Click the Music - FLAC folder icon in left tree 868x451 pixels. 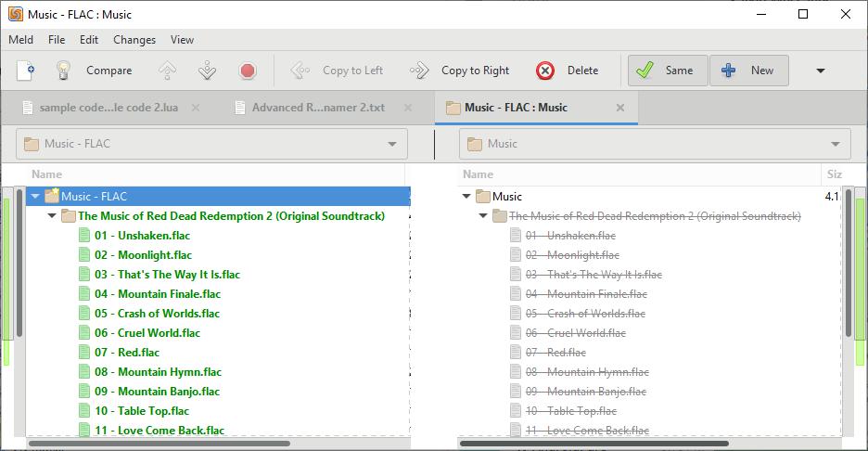[52, 196]
